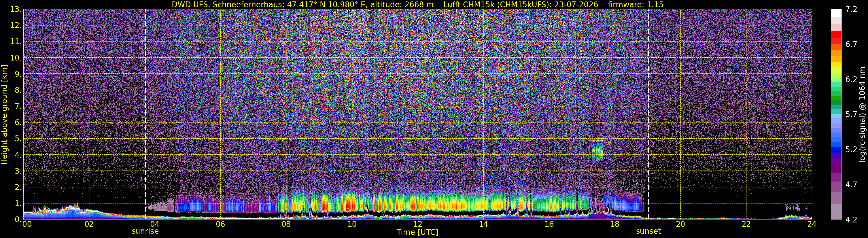Click the 'firmware: 1.15' text
Screen dimensions: 868x238
(x=636, y=4)
